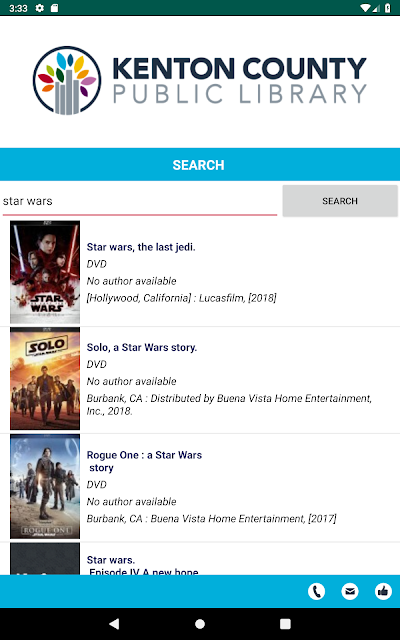Image resolution: width=400 pixels, height=640 pixels.
Task: Tap the thumbs-up like icon
Action: coord(383,591)
